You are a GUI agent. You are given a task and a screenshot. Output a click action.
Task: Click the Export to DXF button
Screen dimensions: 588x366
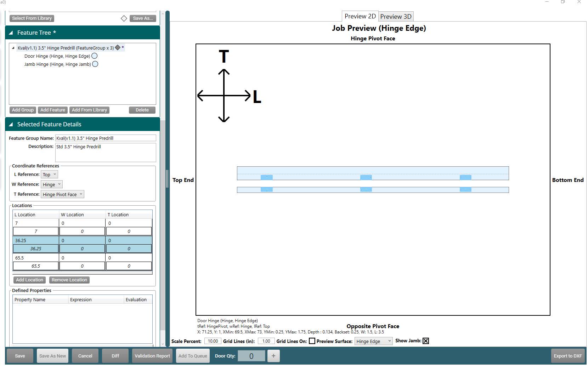568,356
